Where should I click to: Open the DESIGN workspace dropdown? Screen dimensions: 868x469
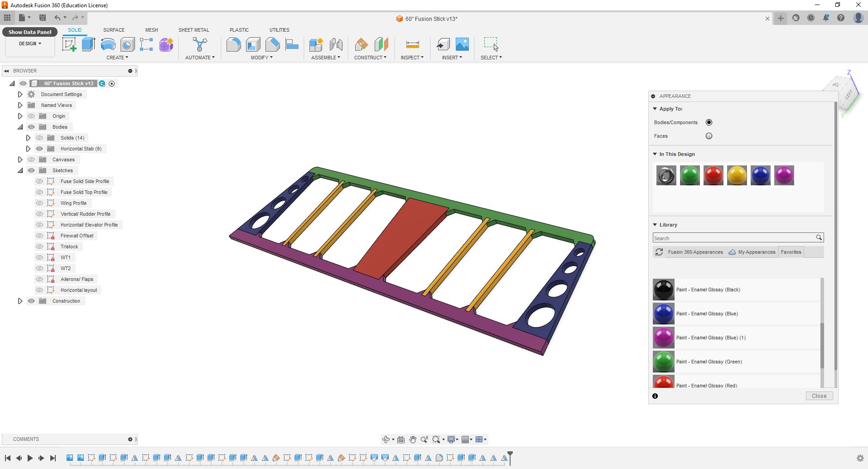pos(30,44)
